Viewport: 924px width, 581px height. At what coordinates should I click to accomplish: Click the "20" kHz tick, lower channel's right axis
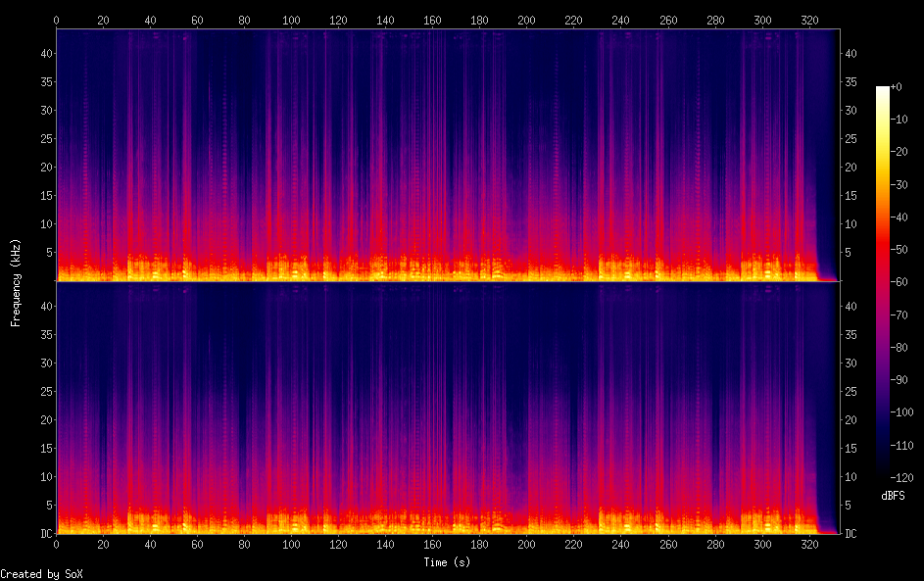[x=851, y=420]
